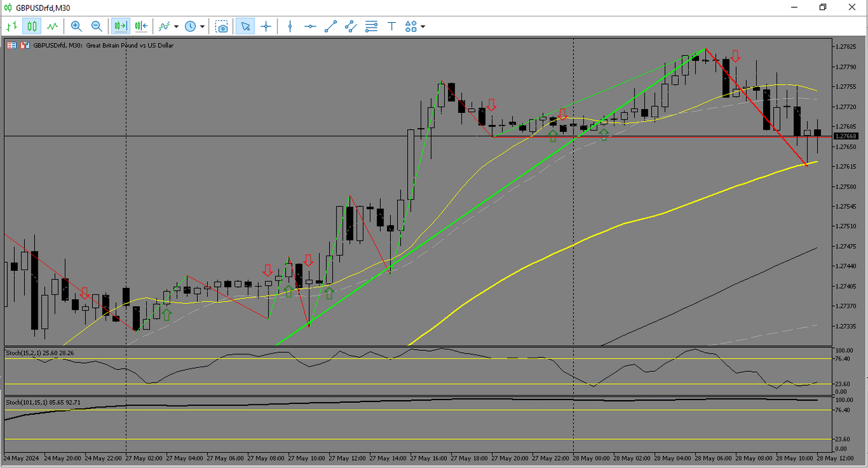Pick the horizontal line drawing tool

[x=310, y=26]
